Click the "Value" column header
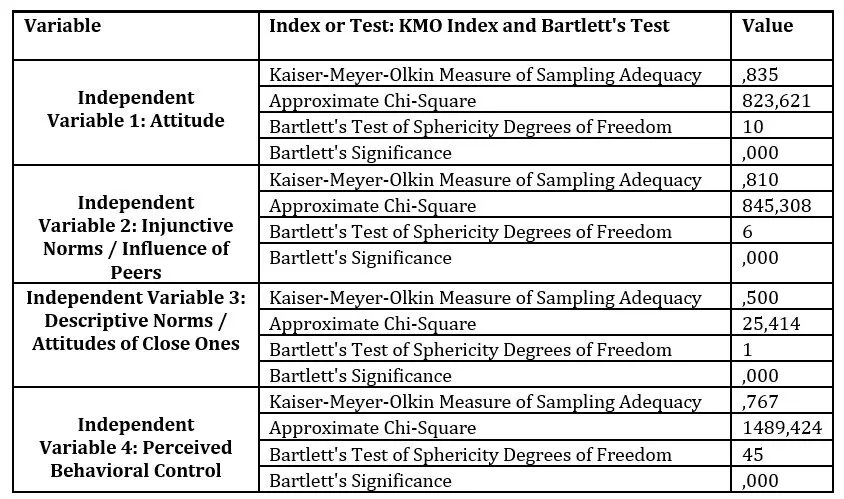This screenshot has width=844, height=499. click(767, 27)
